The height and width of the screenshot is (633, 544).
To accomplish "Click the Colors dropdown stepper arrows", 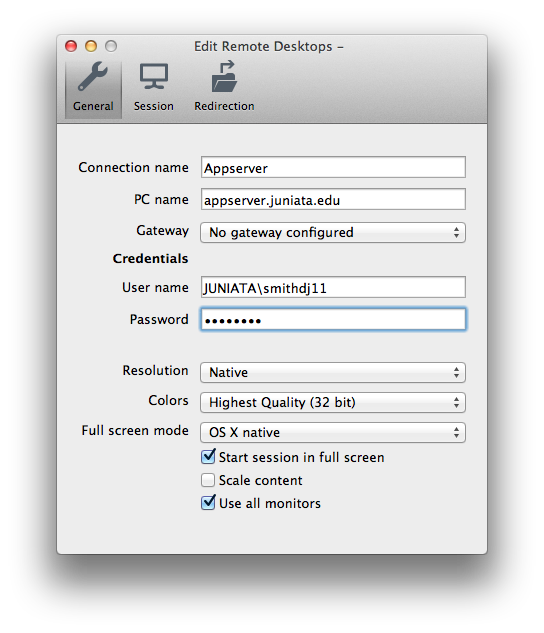I will (x=456, y=402).
